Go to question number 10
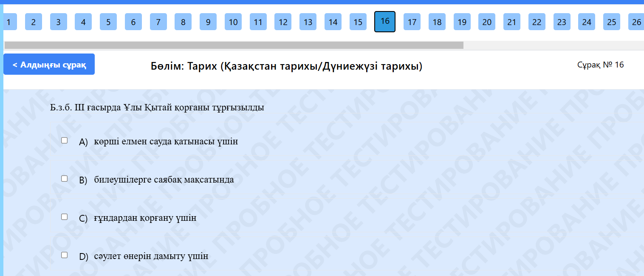 point(233,22)
